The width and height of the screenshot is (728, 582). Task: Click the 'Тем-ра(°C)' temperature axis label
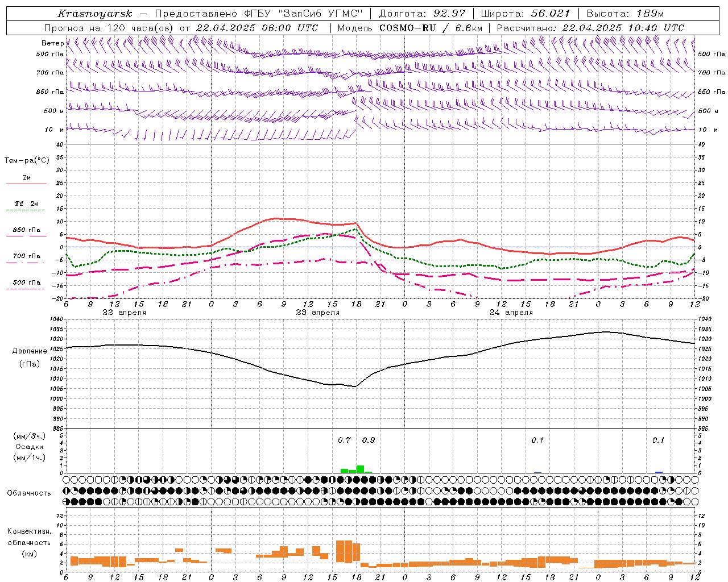tap(27, 161)
